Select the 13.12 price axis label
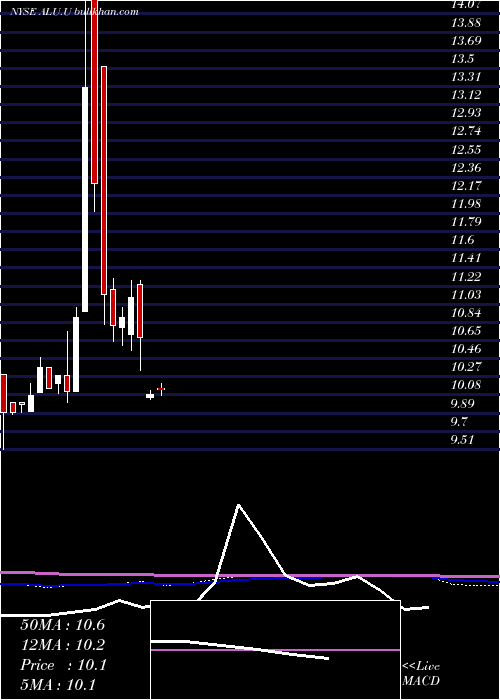500x700 pixels. (x=466, y=95)
